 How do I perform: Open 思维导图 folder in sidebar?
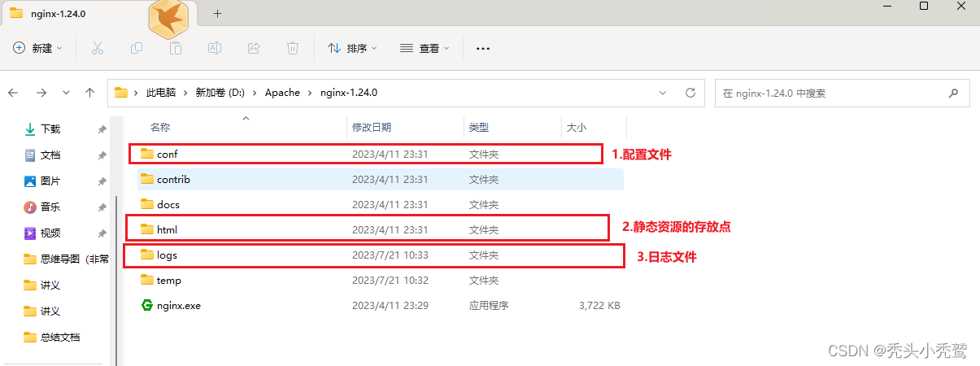(x=65, y=259)
